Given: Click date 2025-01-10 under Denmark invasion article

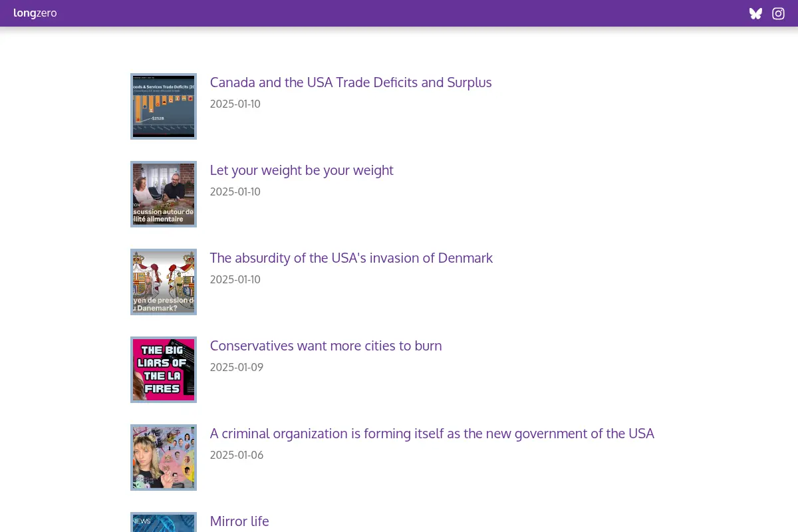Looking at the screenshot, I should [x=235, y=279].
